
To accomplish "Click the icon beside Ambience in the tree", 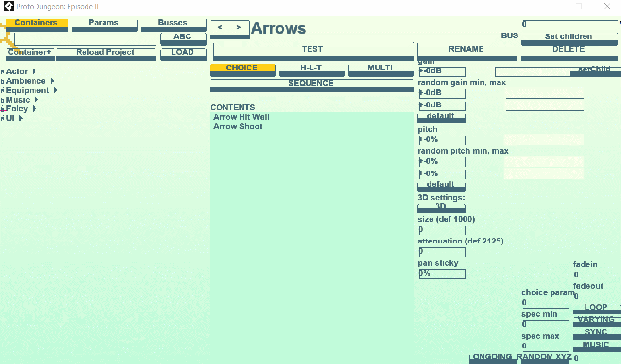I will [x=2, y=81].
